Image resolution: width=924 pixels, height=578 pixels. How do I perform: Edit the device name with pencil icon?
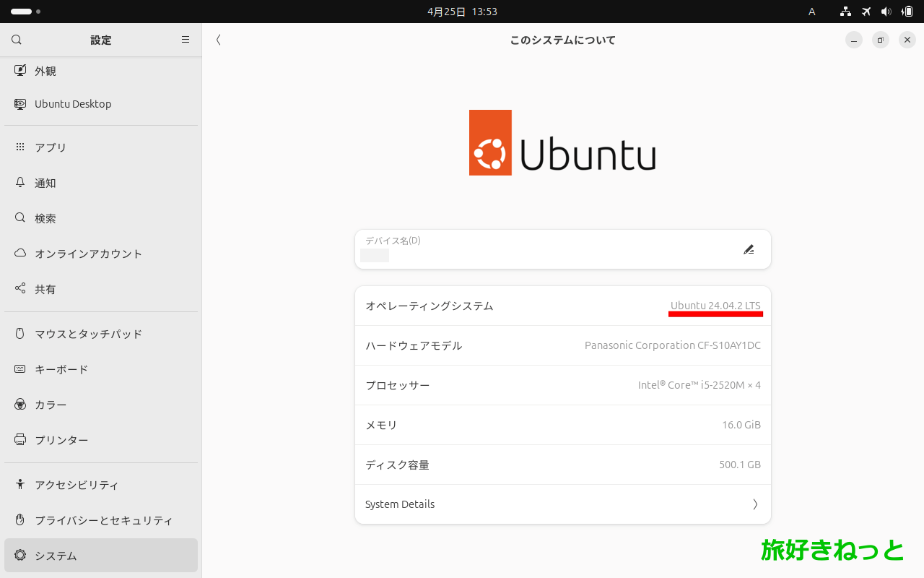[749, 249]
